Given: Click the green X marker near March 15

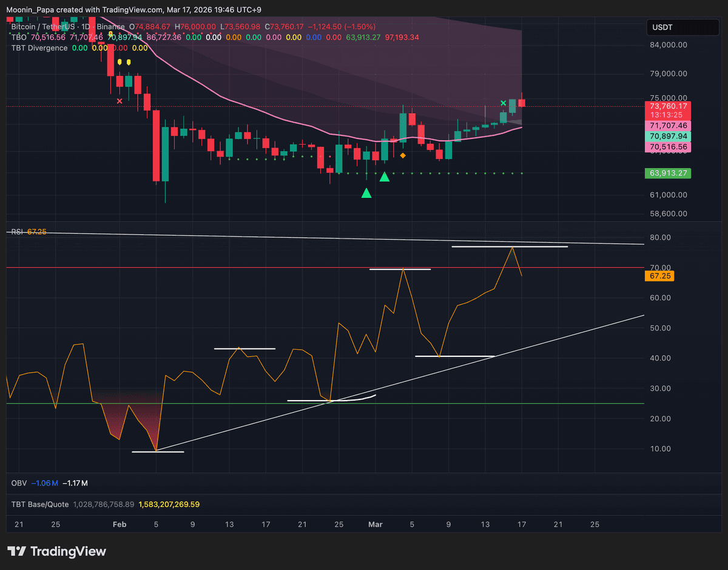Looking at the screenshot, I should point(503,103).
